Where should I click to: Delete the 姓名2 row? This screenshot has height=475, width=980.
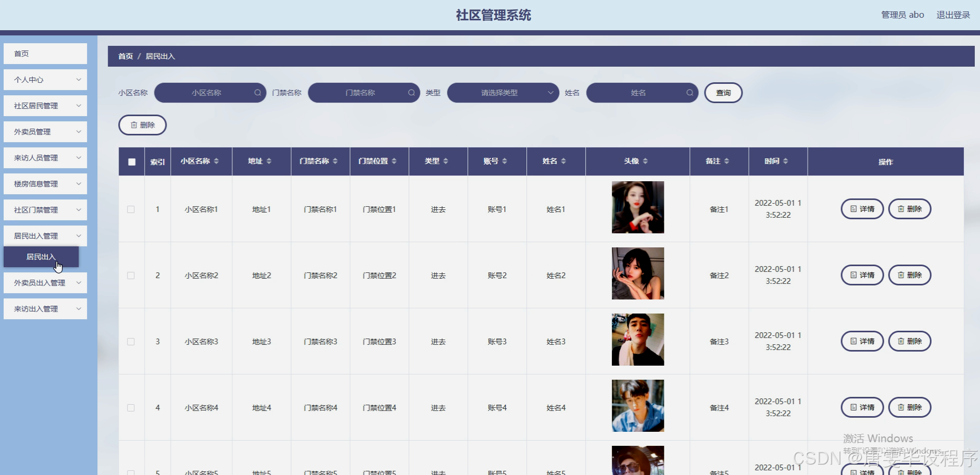(910, 275)
